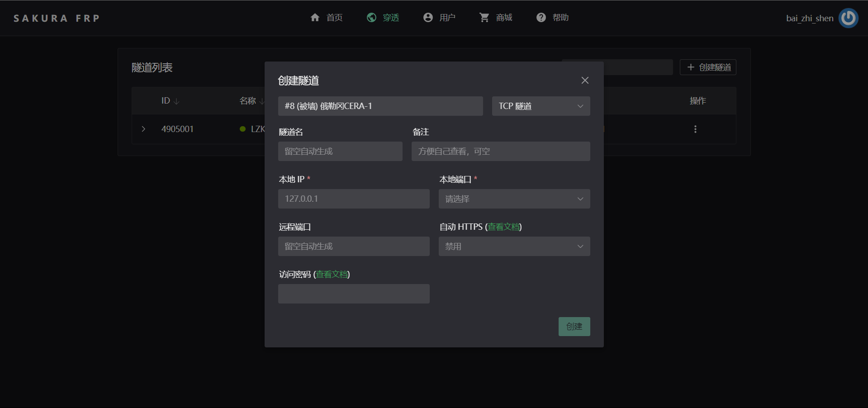Select the node field #8 俄勒冈CERA-1
Screen dimensions: 868x408
point(380,106)
